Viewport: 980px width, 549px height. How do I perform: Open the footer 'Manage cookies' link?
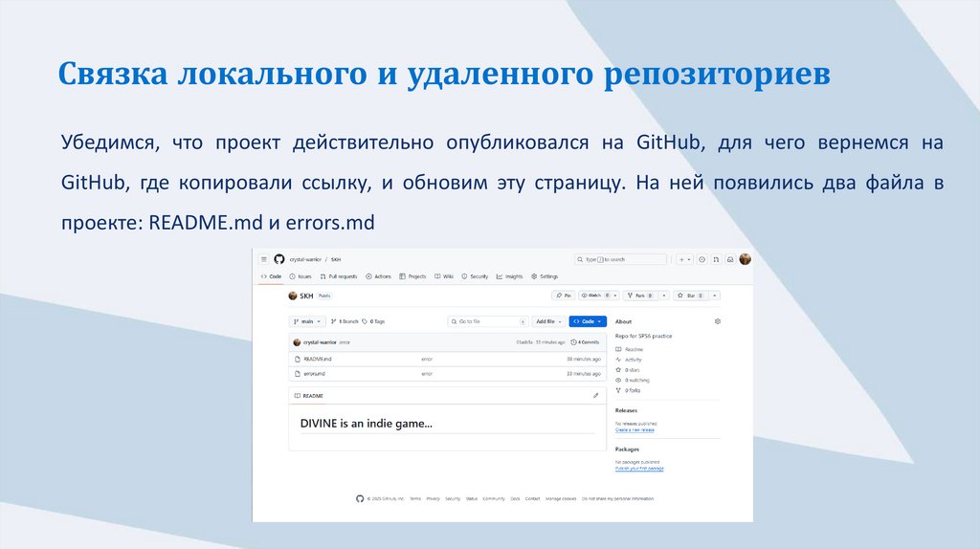[561, 498]
